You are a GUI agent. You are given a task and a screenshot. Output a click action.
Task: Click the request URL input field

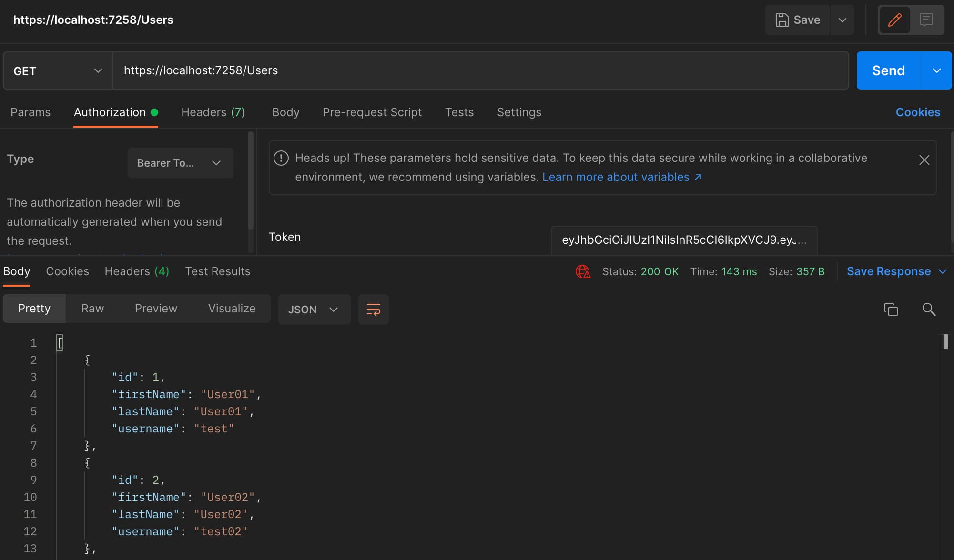pyautogui.click(x=481, y=70)
